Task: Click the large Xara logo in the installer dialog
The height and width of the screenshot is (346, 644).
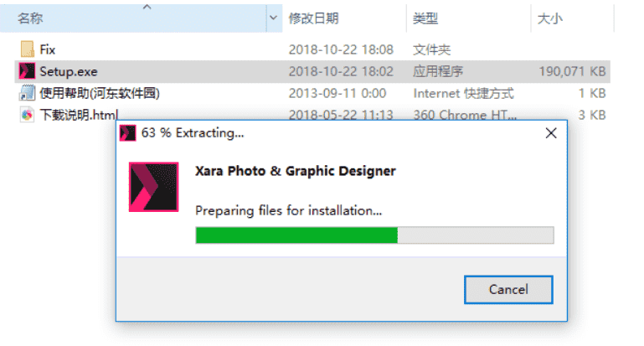Action: click(x=153, y=187)
